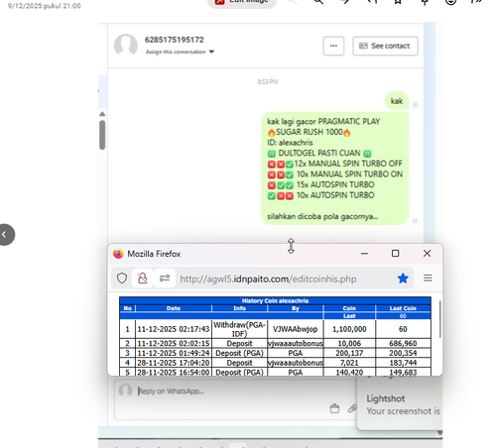Click the 'History Coin alexachris' table title
Image resolution: width=496 pixels, height=448 pixels.
point(275,300)
